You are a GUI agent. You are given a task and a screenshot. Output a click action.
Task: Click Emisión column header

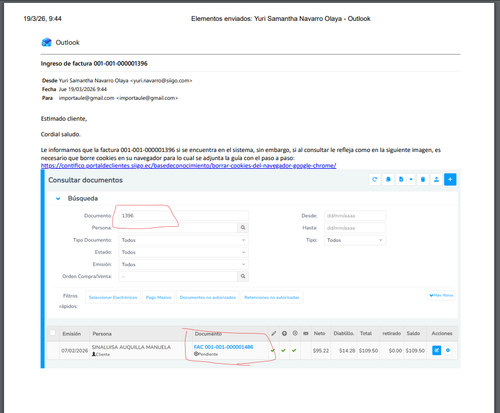pos(72,334)
